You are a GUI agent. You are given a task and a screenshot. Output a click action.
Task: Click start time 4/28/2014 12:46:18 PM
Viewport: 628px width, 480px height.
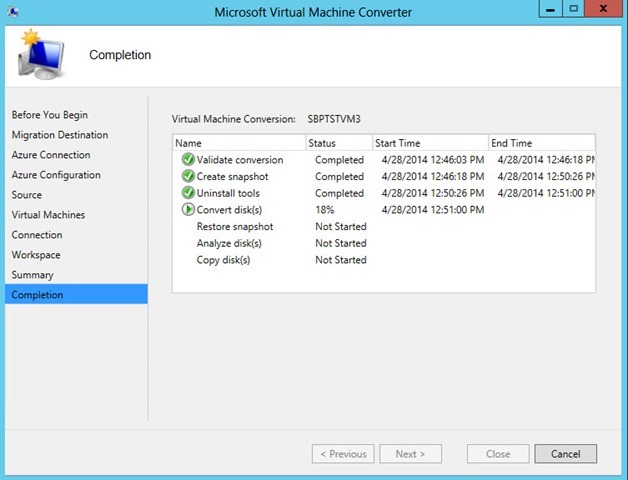pos(433,177)
